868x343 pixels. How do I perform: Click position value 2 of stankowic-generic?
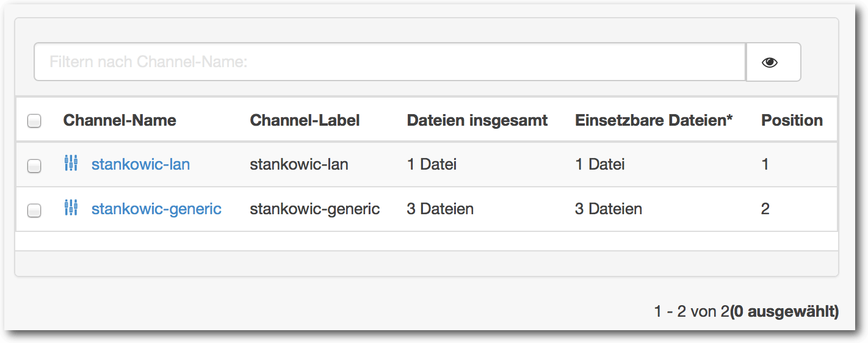point(765,209)
